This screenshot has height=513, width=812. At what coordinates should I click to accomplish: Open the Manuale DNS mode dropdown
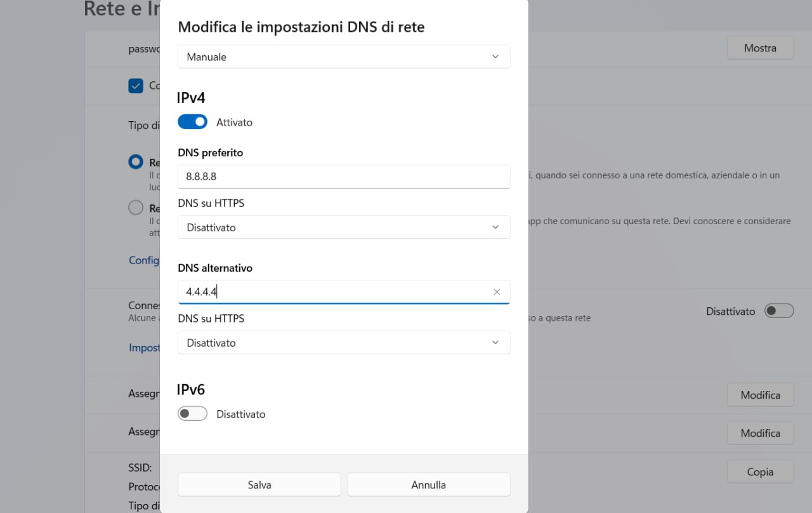pos(344,57)
